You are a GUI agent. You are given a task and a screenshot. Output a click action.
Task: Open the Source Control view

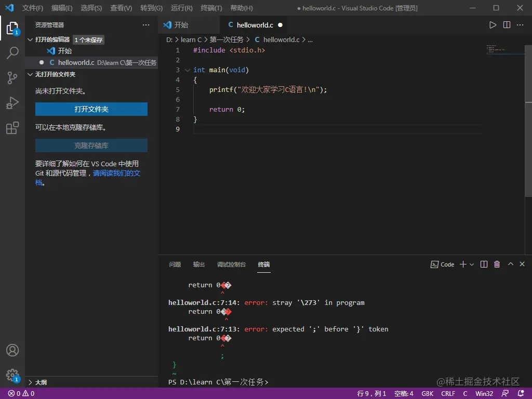[x=12, y=77]
